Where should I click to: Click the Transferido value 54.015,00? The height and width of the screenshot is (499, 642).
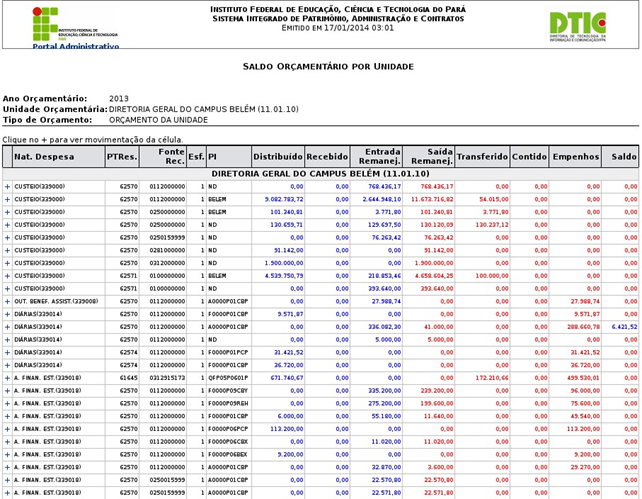pyautogui.click(x=494, y=199)
